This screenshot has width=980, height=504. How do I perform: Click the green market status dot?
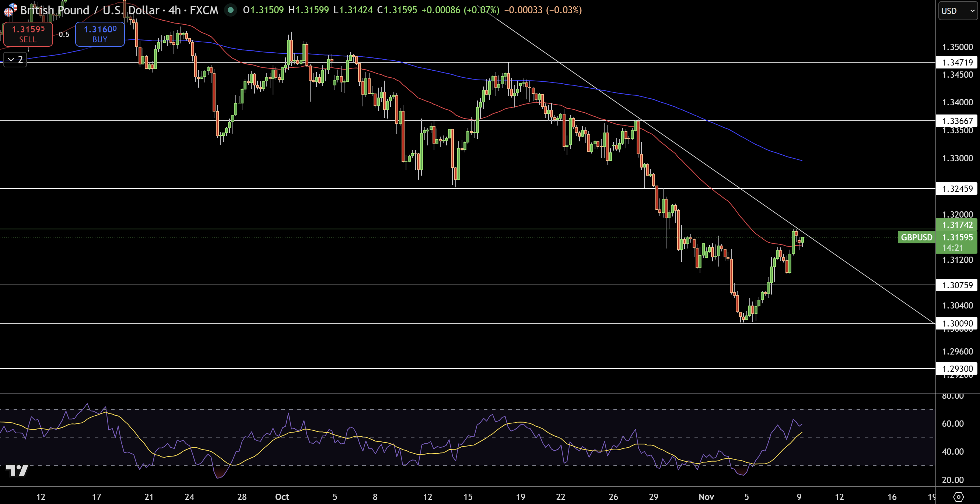click(x=230, y=10)
